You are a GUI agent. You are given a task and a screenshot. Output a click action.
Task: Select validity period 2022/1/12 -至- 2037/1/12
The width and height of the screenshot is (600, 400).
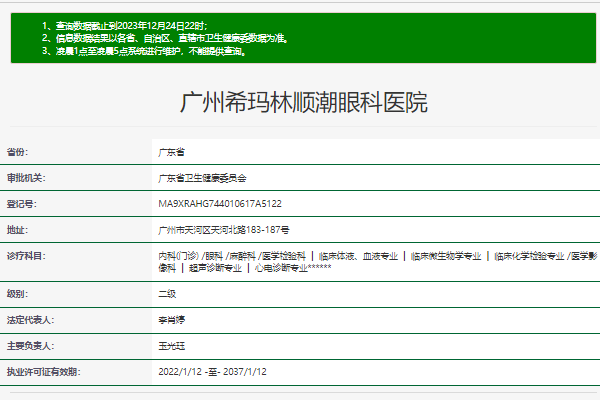(x=212, y=372)
